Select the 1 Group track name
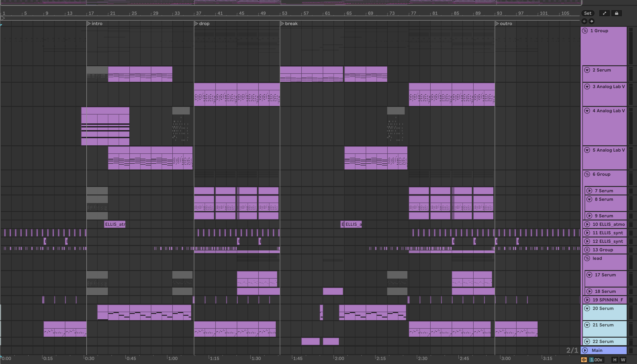 coord(599,31)
